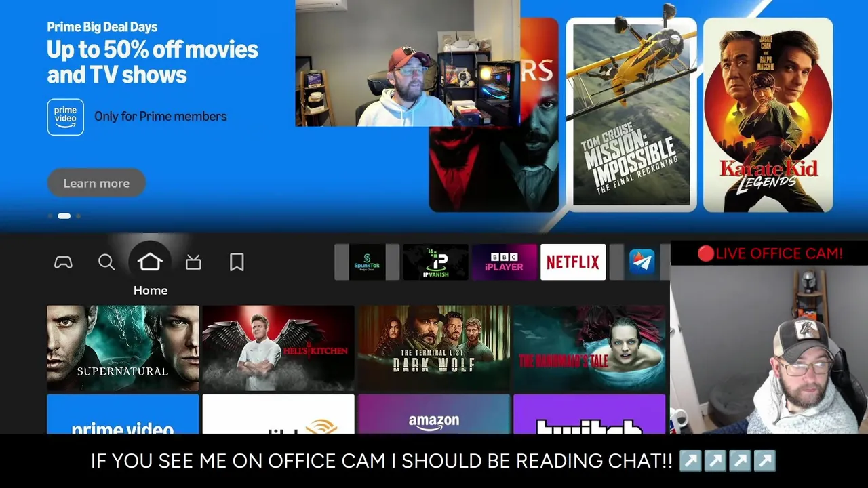Click 'Only for Prime members' text
The width and height of the screenshot is (868, 488).
[161, 117]
